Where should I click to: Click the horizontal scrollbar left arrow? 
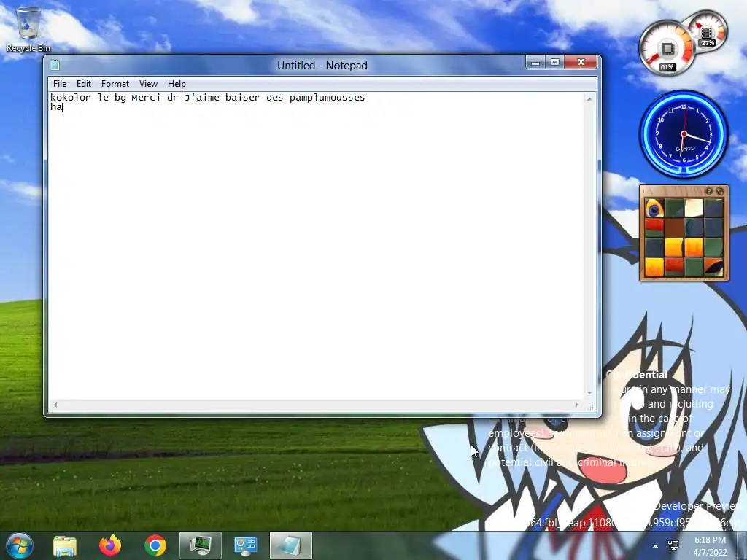coord(55,405)
